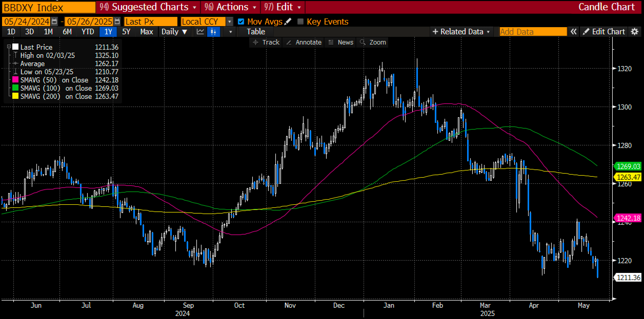Viewport: 644px width, 319px height.
Task: Enable the Key Events checkbox
Action: (300, 22)
